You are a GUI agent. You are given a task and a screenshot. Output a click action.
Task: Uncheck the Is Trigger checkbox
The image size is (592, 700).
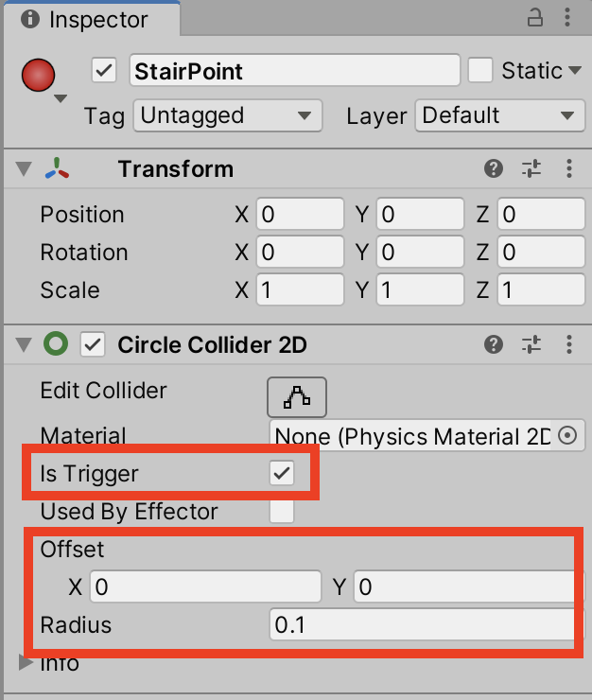pyautogui.click(x=282, y=473)
